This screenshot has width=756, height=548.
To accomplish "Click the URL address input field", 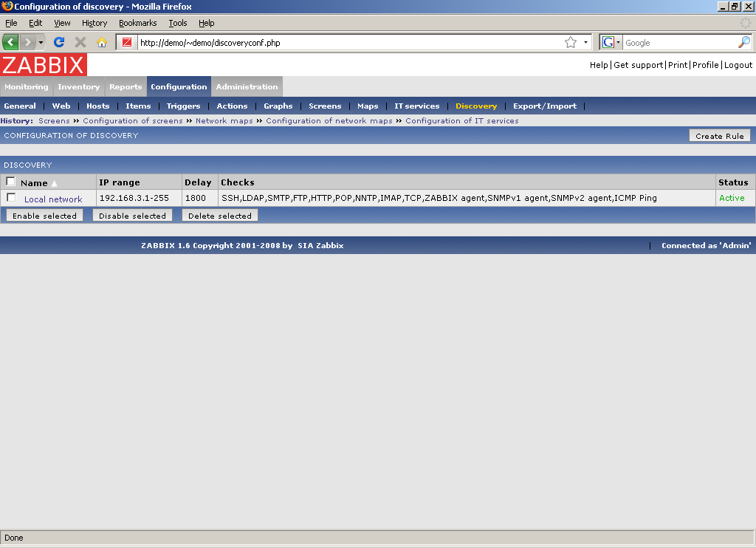I will click(349, 42).
